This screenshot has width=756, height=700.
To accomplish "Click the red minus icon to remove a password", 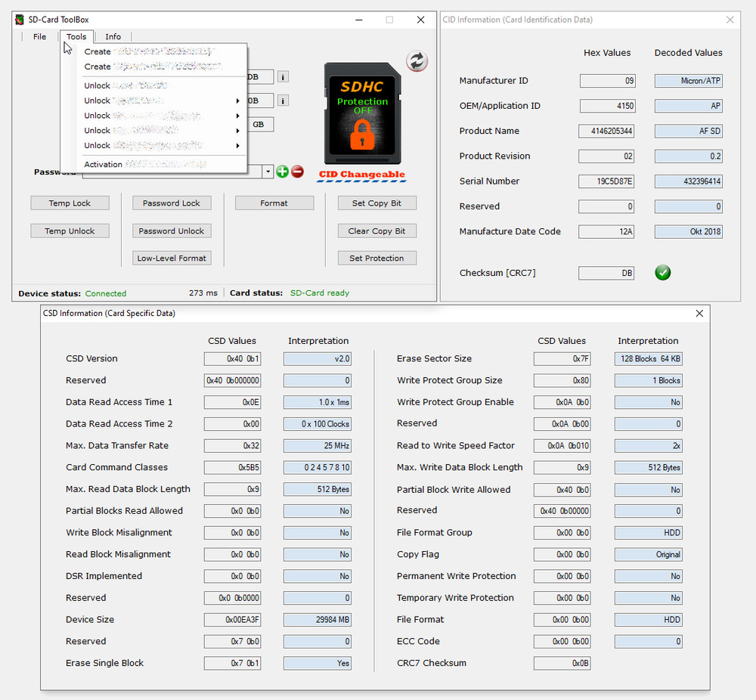I will [x=297, y=172].
